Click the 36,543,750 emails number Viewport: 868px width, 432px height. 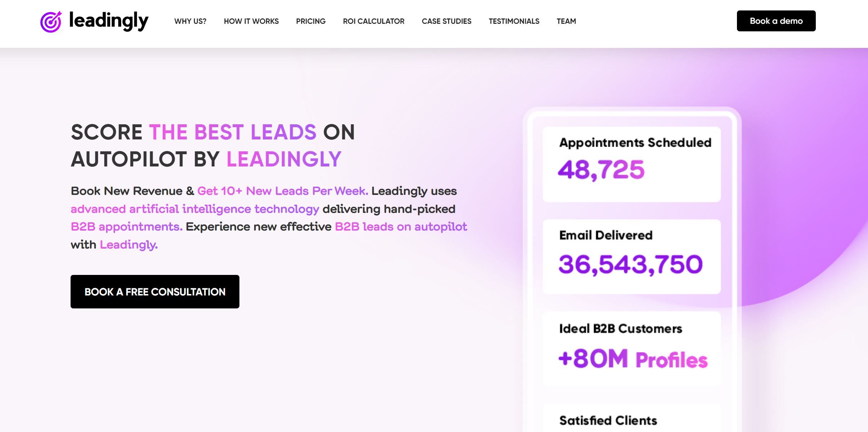click(630, 264)
